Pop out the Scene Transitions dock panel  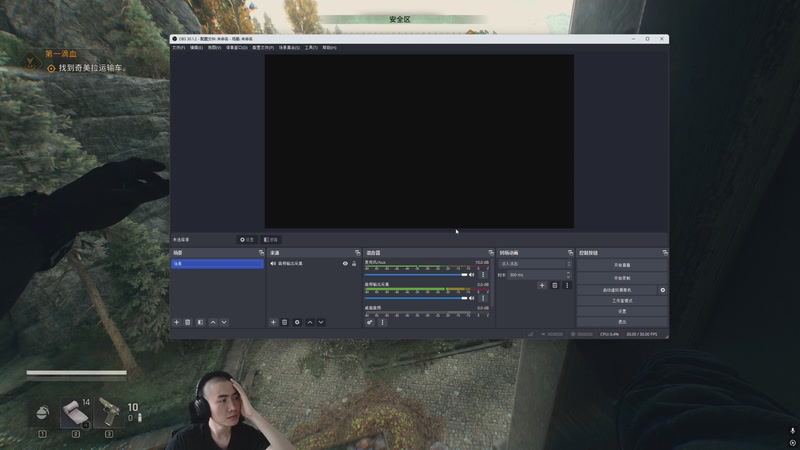coord(570,253)
